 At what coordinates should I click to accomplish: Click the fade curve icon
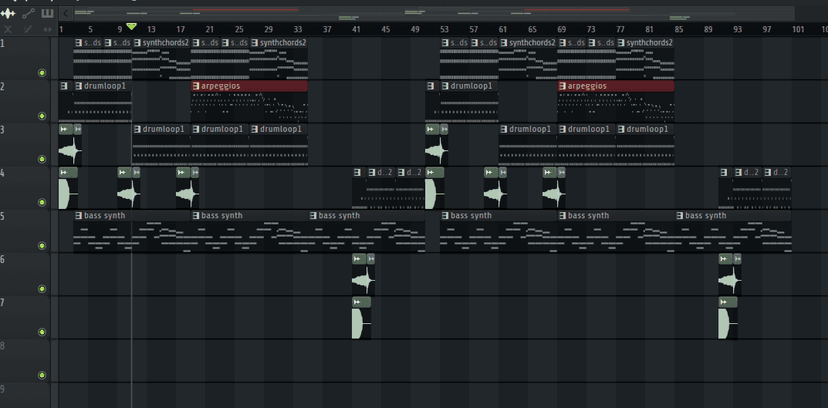click(28, 30)
